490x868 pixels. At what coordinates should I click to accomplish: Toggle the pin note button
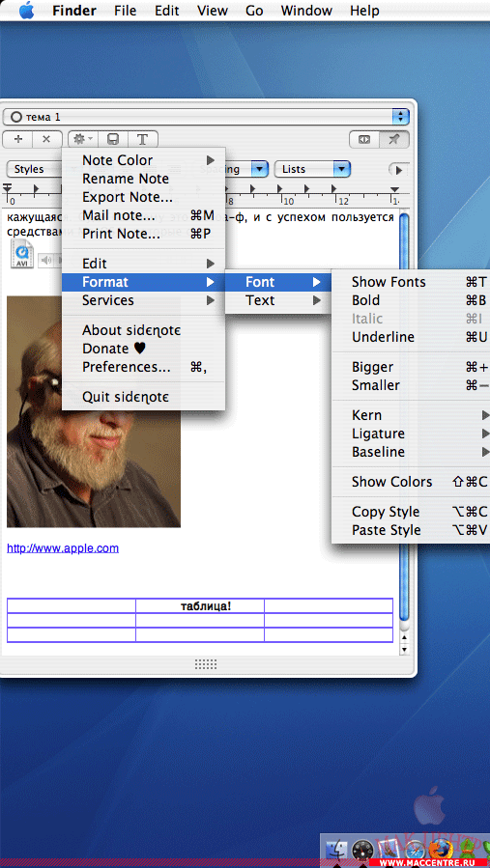click(x=394, y=139)
